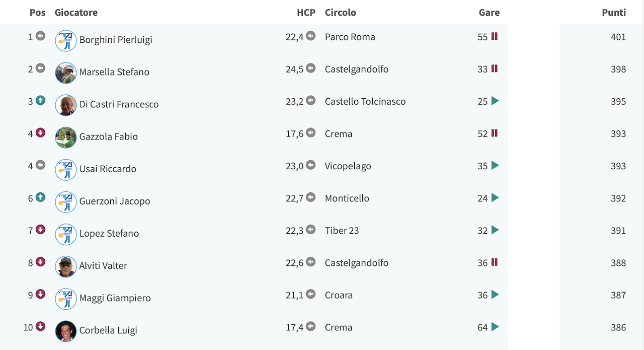Sort by the Punti column header
The height and width of the screenshot is (350, 644).
pyautogui.click(x=614, y=13)
